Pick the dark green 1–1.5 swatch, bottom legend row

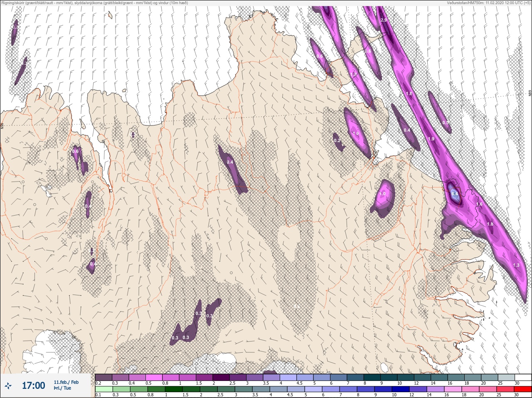pyautogui.click(x=174, y=389)
